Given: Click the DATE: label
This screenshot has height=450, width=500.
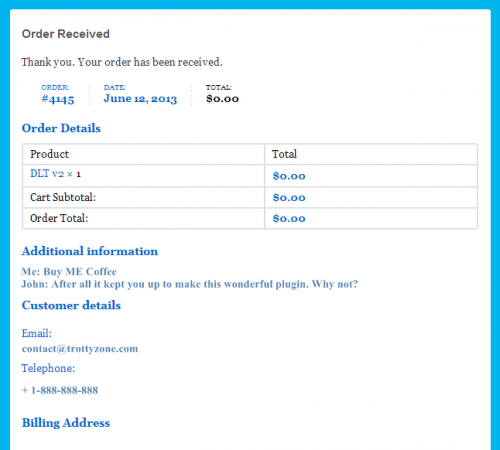Looking at the screenshot, I should [x=115, y=87].
